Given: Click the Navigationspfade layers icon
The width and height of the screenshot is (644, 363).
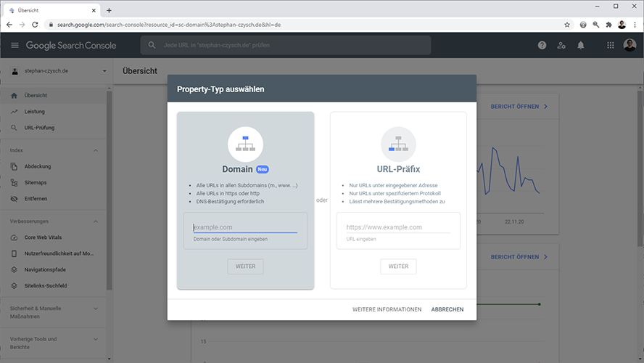Looking at the screenshot, I should click(x=14, y=269).
